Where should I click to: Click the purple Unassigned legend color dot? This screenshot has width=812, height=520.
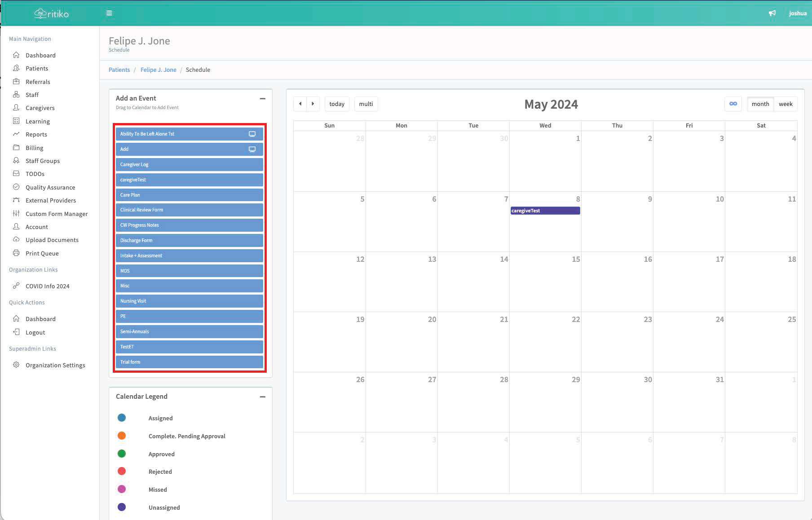(122, 507)
